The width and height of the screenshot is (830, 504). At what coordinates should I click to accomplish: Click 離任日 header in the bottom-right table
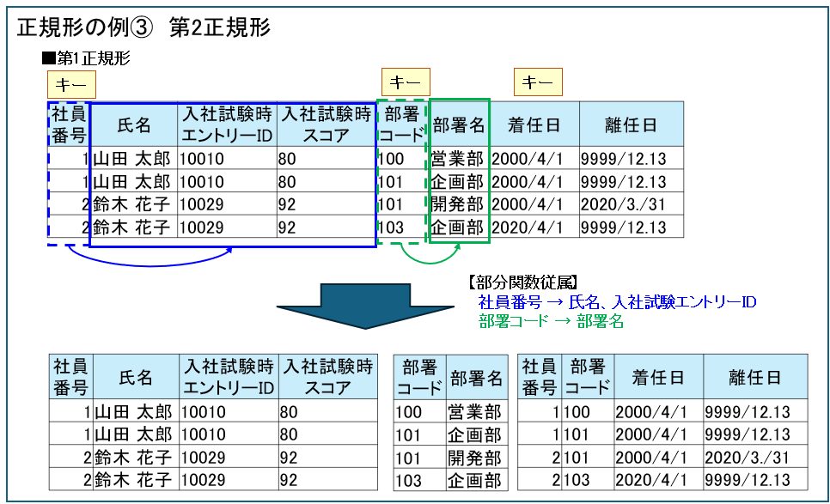click(755, 377)
